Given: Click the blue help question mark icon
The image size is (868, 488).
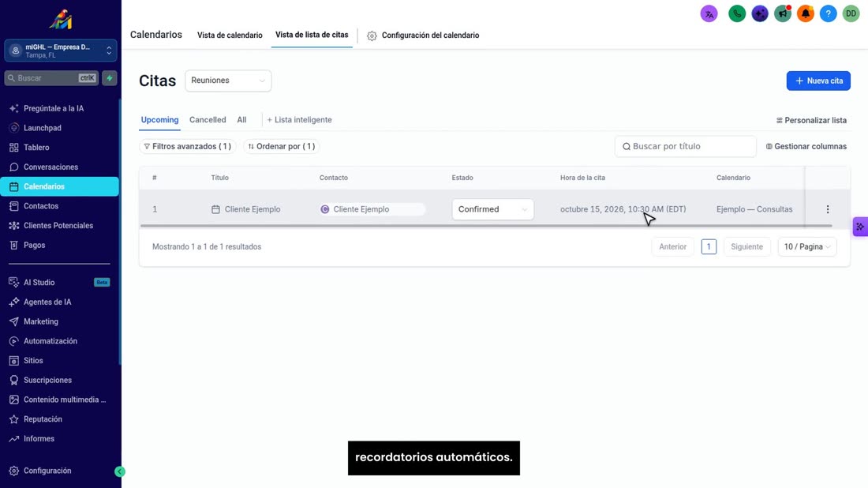Looking at the screenshot, I should click(x=828, y=14).
